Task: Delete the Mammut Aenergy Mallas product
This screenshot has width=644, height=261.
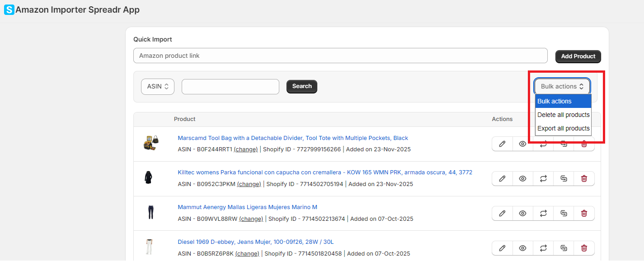Action: [584, 213]
